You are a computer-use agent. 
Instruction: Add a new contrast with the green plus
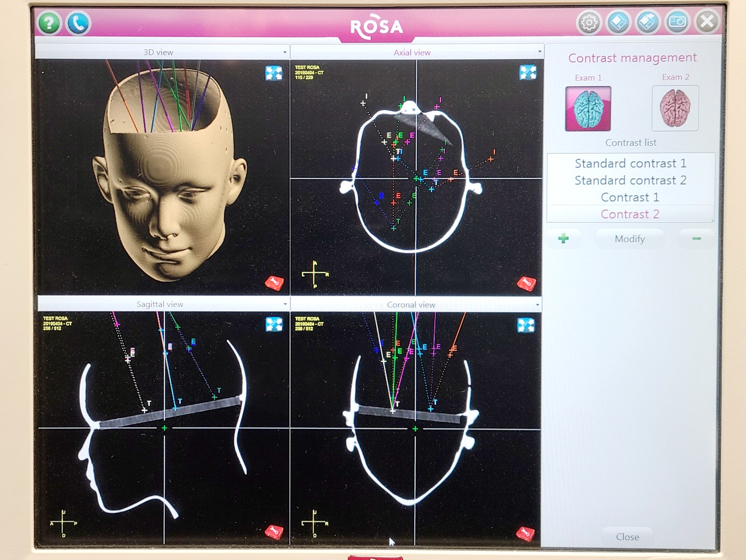pos(563,238)
